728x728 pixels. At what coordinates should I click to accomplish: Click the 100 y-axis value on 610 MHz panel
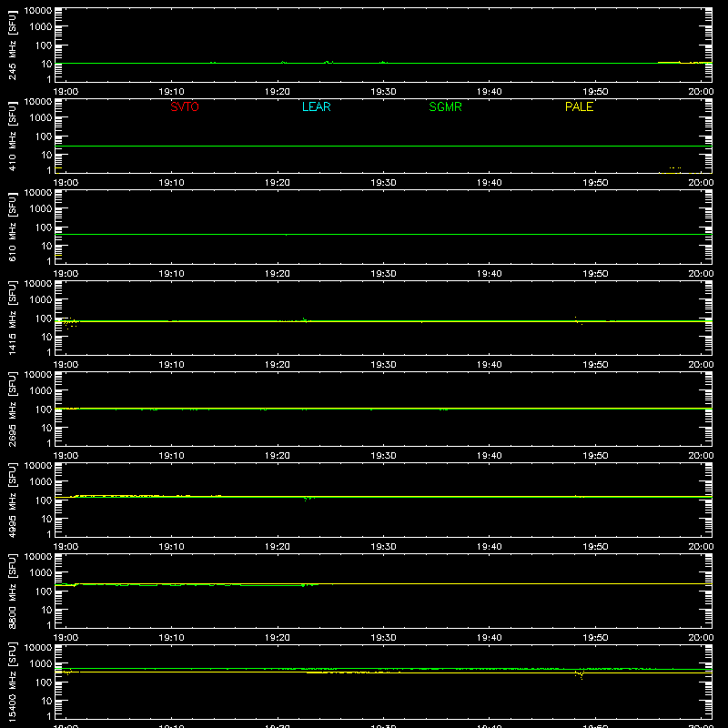(44, 227)
